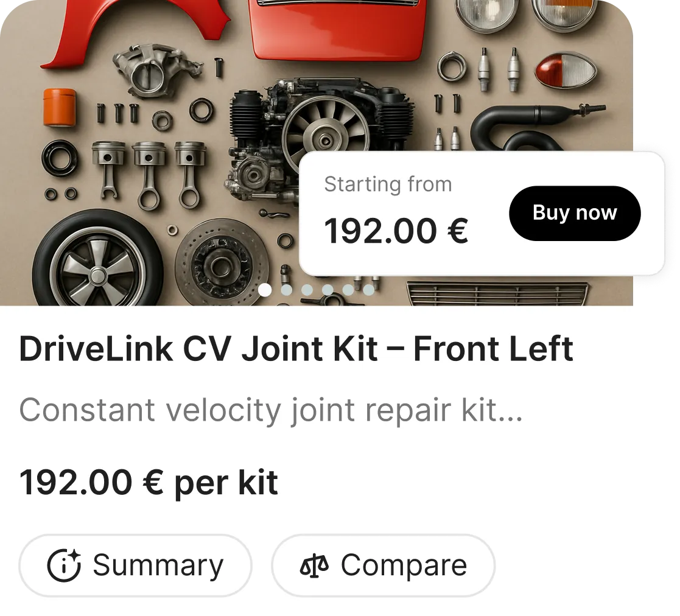Image resolution: width=680 pixels, height=616 pixels.
Task: Open DriveLink CV Joint Kit – Front Left title
Action: [x=296, y=349]
